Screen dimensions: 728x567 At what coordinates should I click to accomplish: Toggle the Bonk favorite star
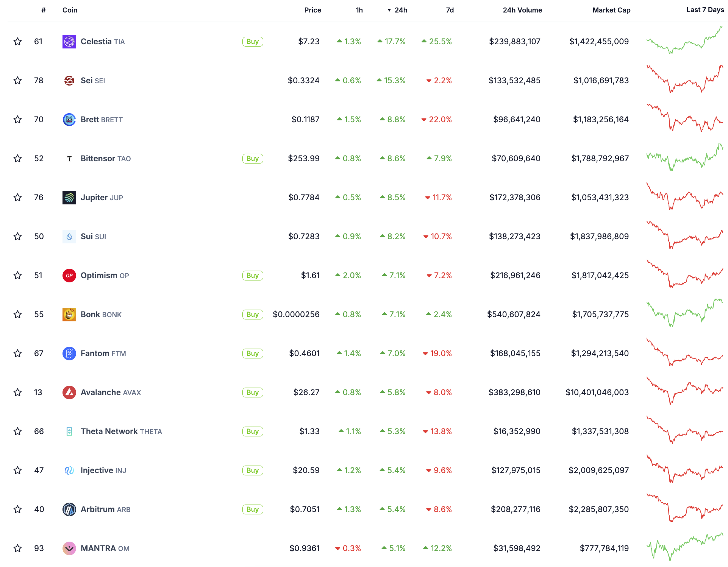pyautogui.click(x=17, y=315)
